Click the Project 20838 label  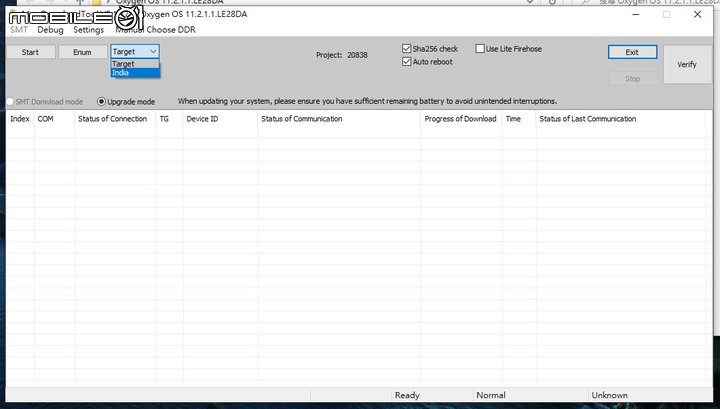(x=342, y=55)
